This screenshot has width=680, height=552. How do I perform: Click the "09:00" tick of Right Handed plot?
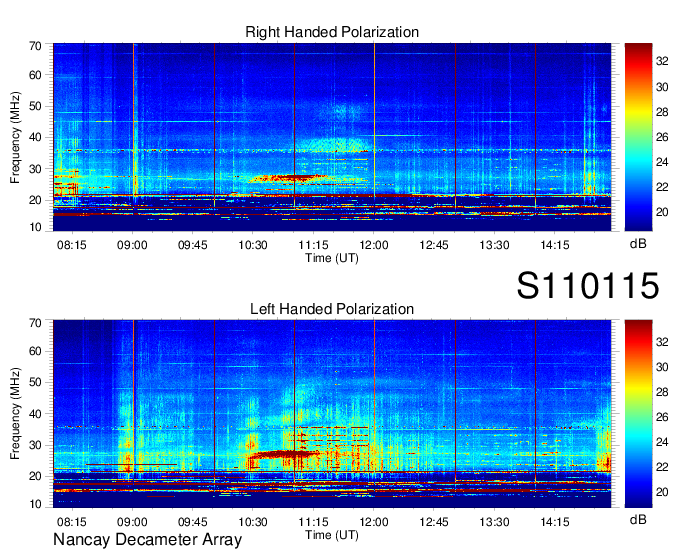(132, 245)
